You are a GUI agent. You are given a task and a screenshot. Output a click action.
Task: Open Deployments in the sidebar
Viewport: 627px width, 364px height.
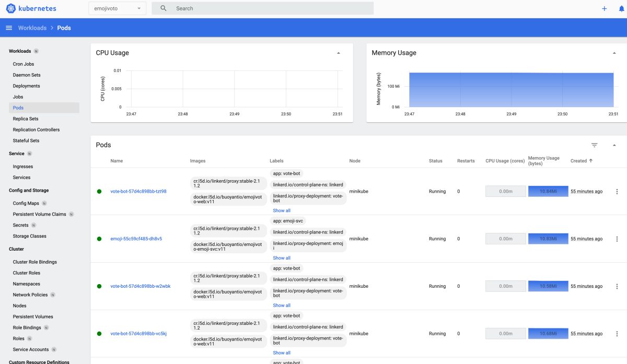27,86
